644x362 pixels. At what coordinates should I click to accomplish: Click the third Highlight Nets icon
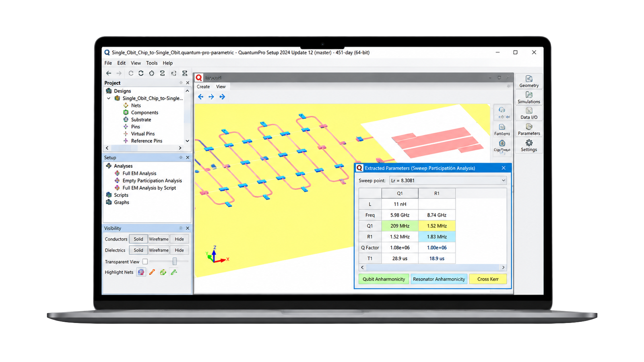pyautogui.click(x=163, y=272)
